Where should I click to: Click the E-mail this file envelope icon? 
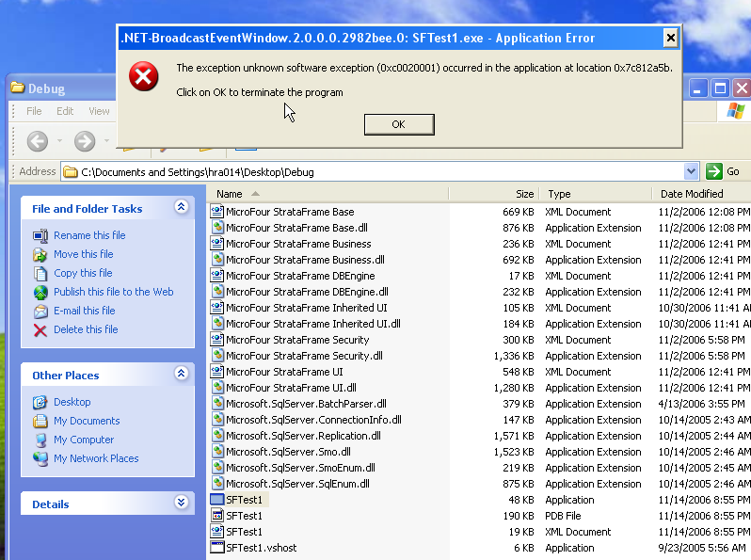coord(40,311)
